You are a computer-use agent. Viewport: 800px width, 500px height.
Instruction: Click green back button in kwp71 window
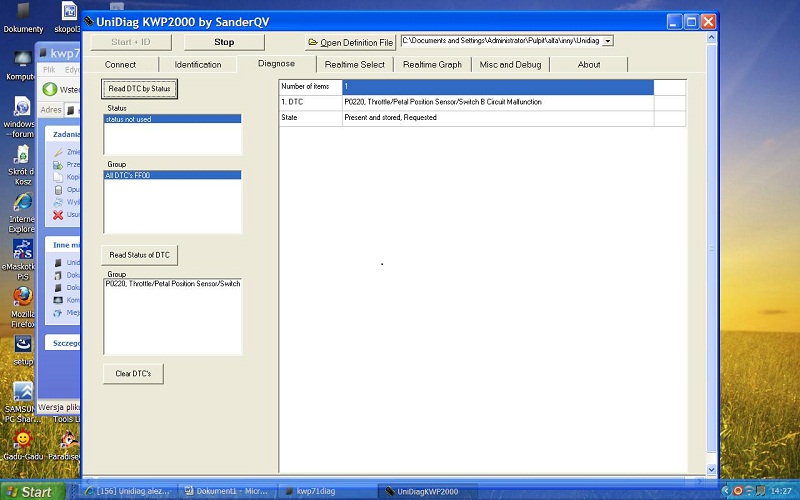point(50,89)
